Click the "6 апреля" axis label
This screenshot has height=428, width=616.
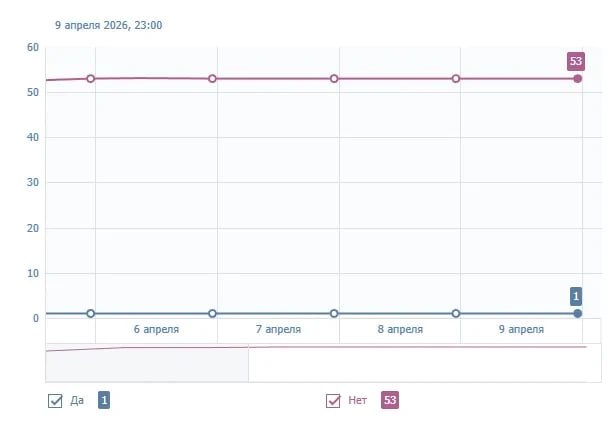[x=156, y=329]
